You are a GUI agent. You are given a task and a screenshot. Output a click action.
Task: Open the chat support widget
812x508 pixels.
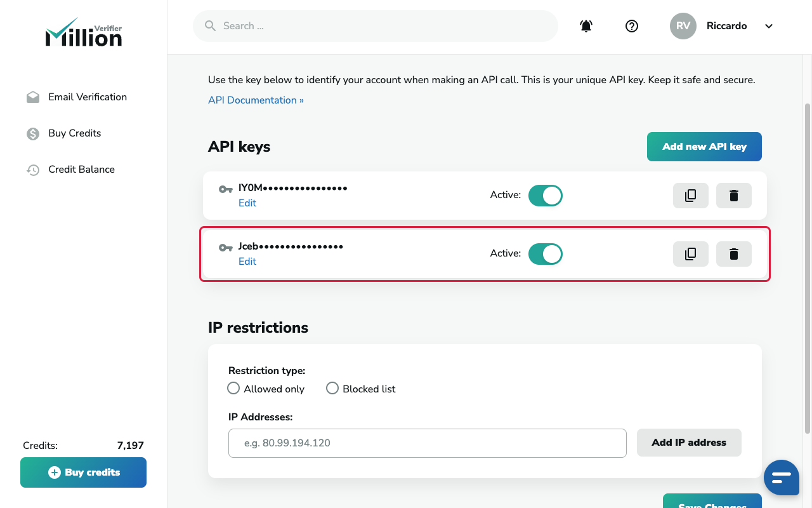(x=782, y=478)
